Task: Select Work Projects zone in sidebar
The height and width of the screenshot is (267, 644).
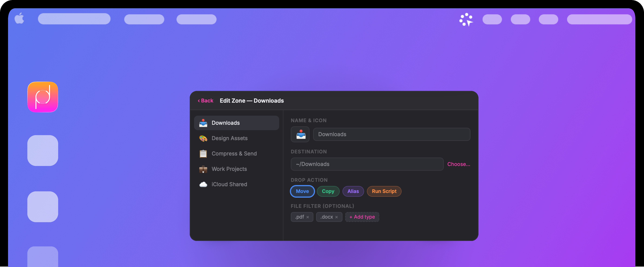Action: click(229, 169)
